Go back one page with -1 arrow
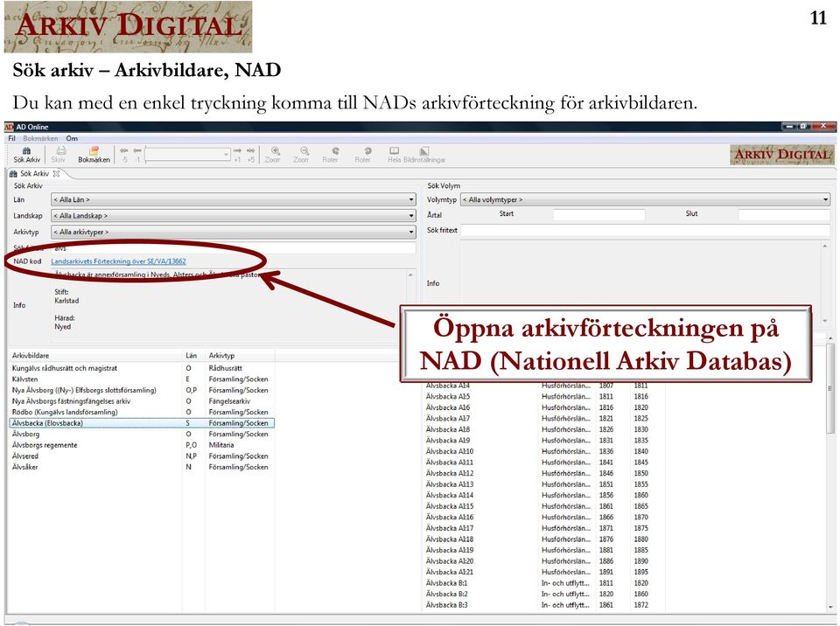 point(137,155)
